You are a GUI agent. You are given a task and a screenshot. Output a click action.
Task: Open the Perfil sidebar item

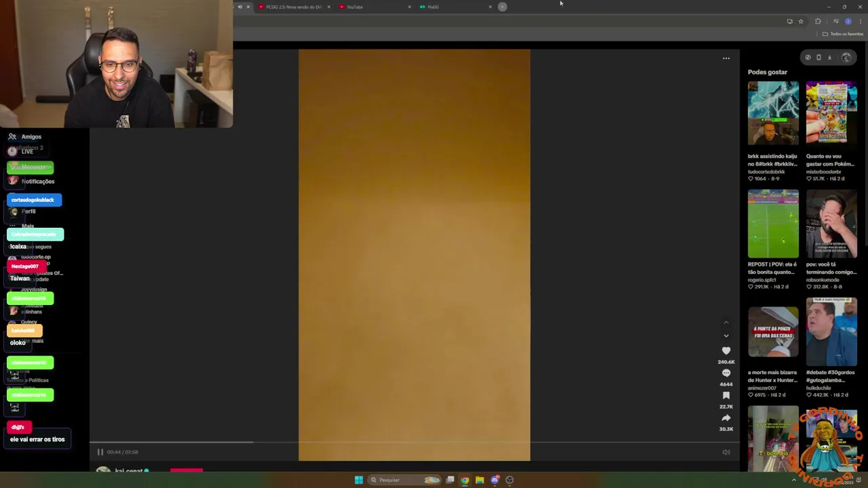pos(22,211)
